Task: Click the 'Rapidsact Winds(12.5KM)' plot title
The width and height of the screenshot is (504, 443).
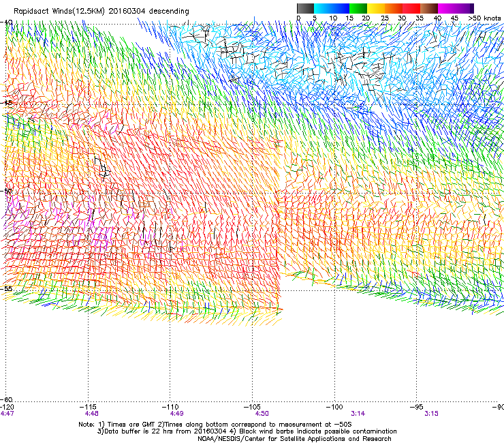Action: click(x=59, y=12)
